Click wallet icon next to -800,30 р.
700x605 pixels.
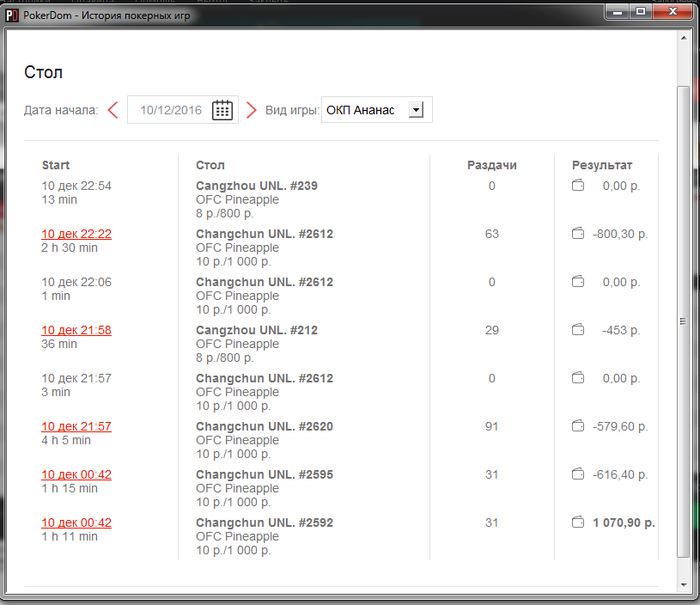pos(578,233)
